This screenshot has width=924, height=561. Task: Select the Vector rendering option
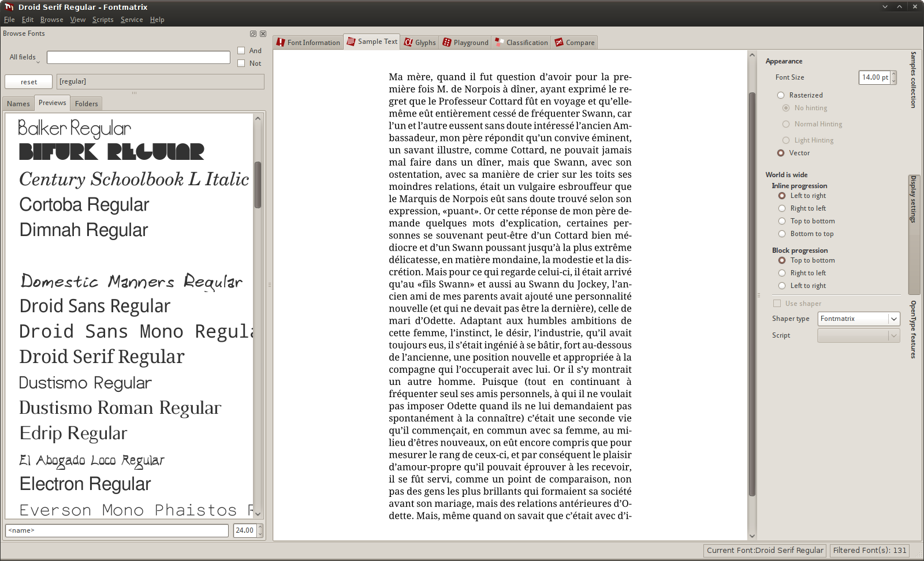[781, 153]
